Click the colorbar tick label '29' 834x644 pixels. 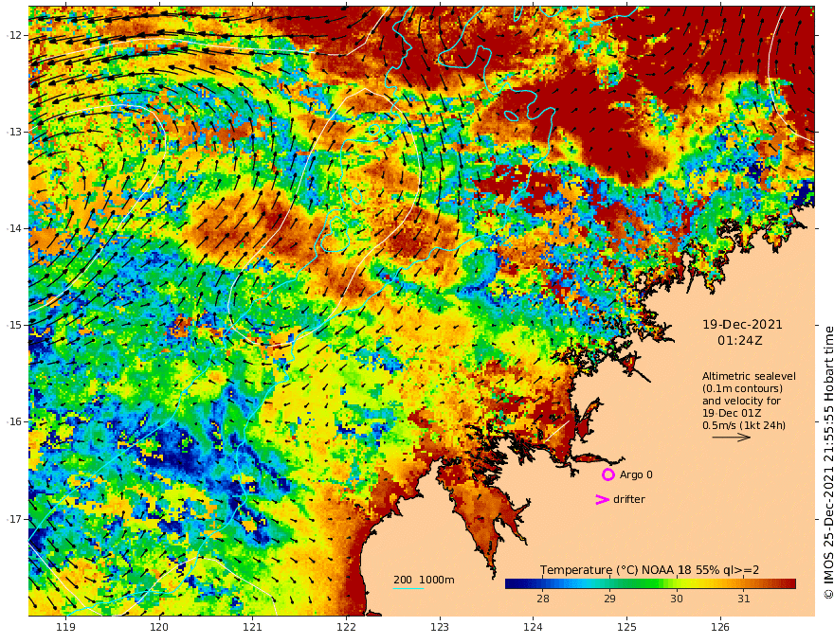coord(609,599)
